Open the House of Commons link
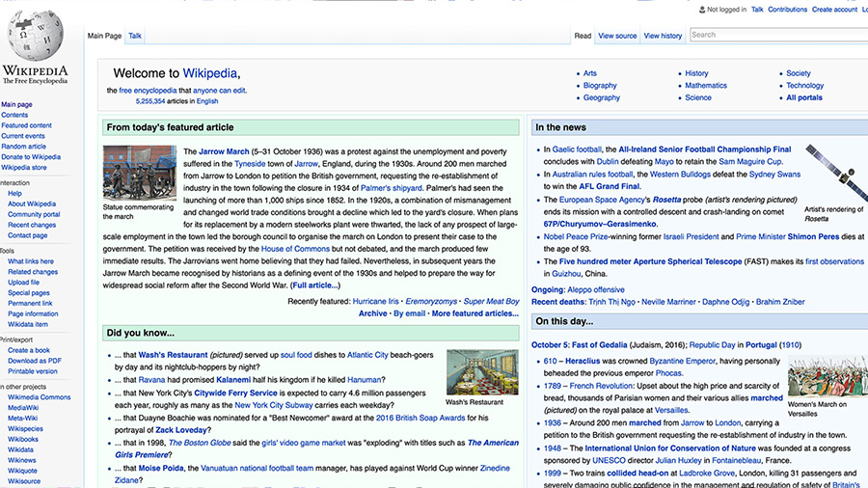This screenshot has width=868, height=488. [x=295, y=249]
